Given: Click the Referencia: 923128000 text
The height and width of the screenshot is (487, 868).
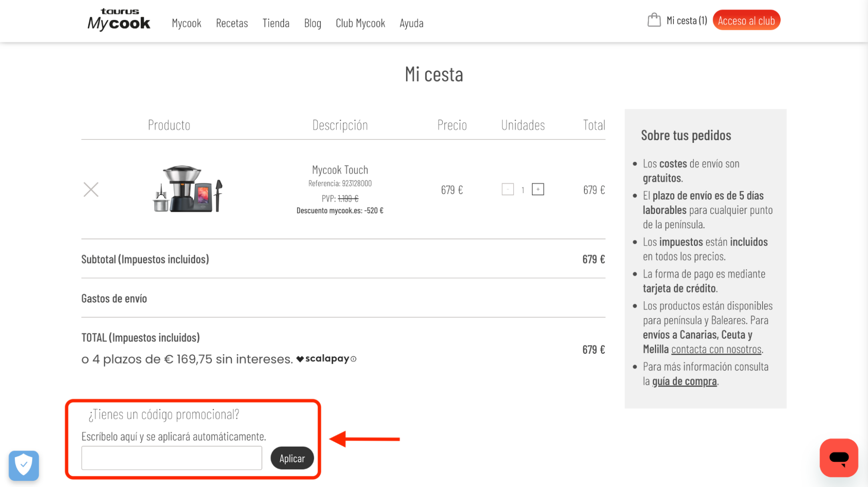Looking at the screenshot, I should tap(340, 183).
